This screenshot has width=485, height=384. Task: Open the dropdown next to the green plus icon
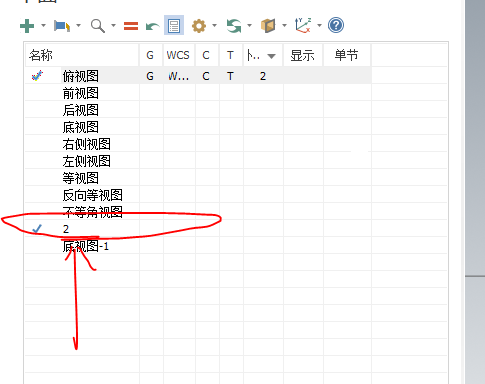[43, 25]
